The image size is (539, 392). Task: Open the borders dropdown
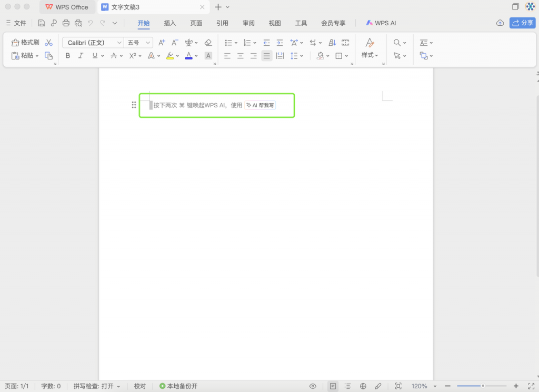click(346, 56)
